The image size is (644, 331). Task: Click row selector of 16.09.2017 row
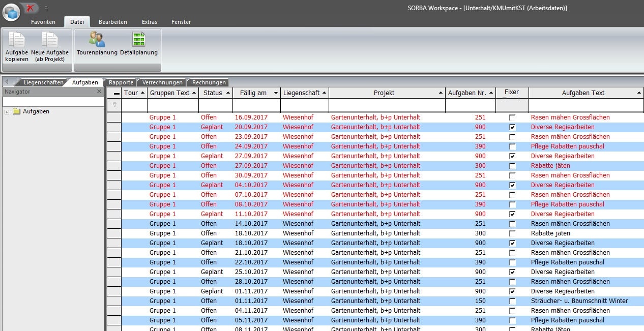coord(114,117)
